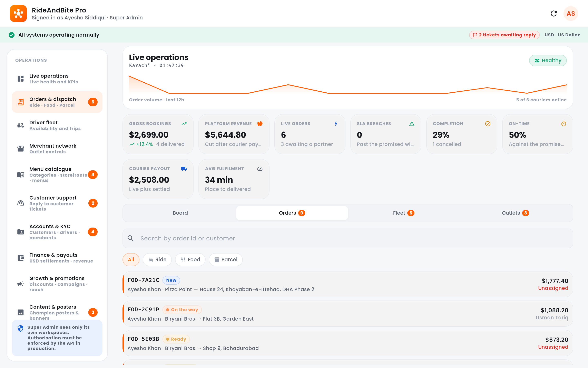Click the SLA Breaches warning triangle icon
The height and width of the screenshot is (368, 588).
pos(412,124)
